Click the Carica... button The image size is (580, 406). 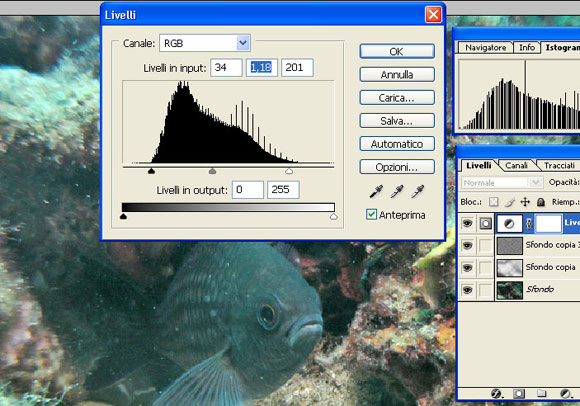point(397,98)
